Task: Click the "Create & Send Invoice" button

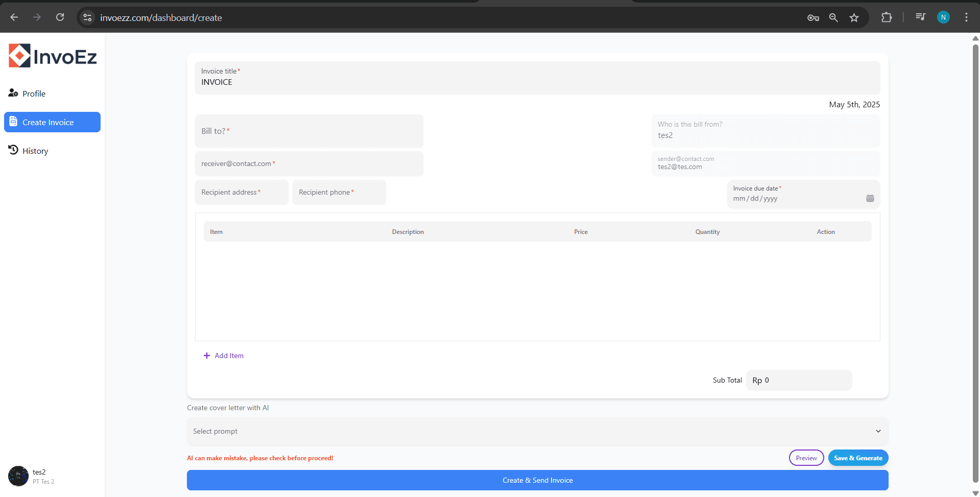Action: pos(537,480)
